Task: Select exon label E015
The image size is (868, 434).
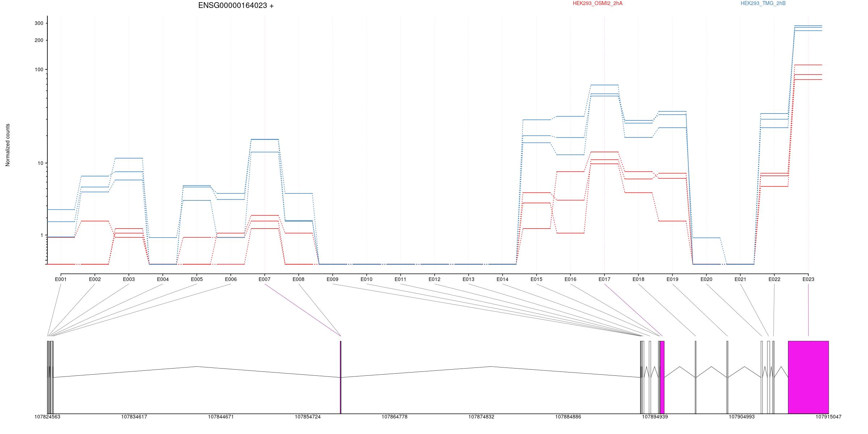Action: [536, 279]
